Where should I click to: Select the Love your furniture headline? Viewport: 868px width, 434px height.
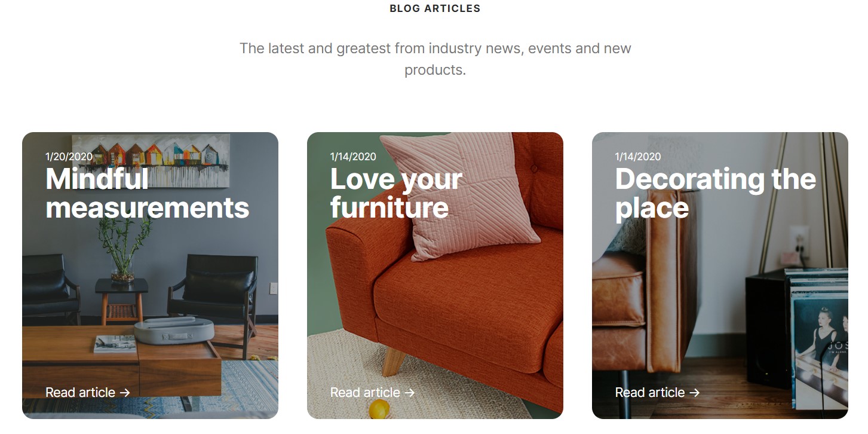(396, 193)
